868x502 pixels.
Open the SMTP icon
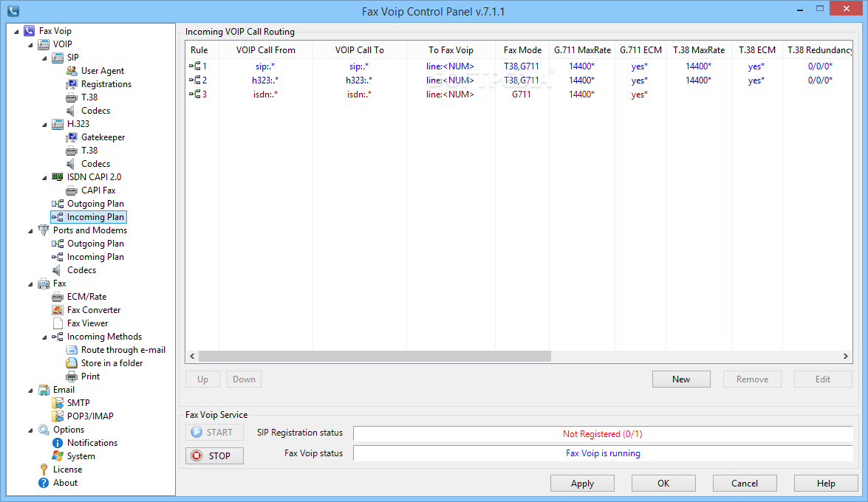click(57, 403)
